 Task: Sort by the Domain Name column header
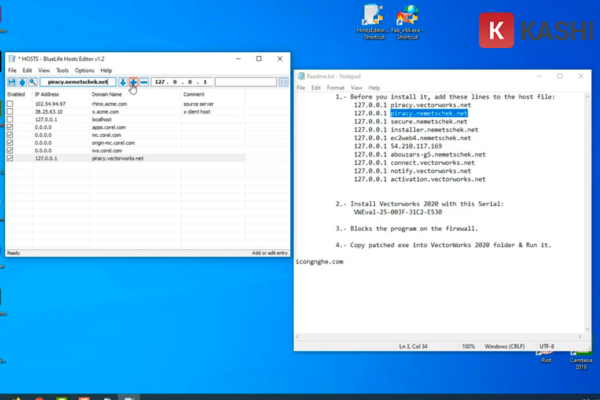pos(107,94)
